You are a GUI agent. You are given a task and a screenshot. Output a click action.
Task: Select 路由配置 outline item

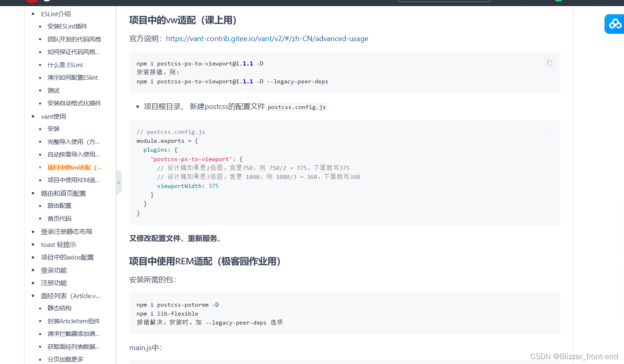59,206
